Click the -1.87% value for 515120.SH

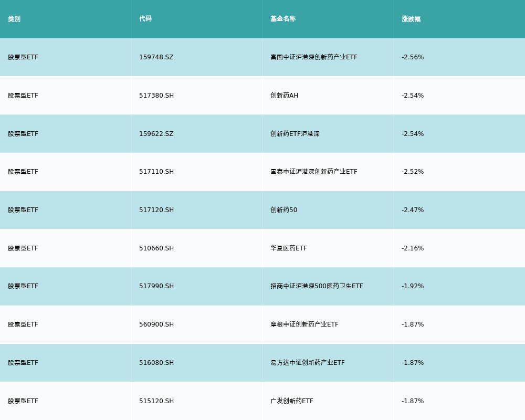(x=413, y=401)
